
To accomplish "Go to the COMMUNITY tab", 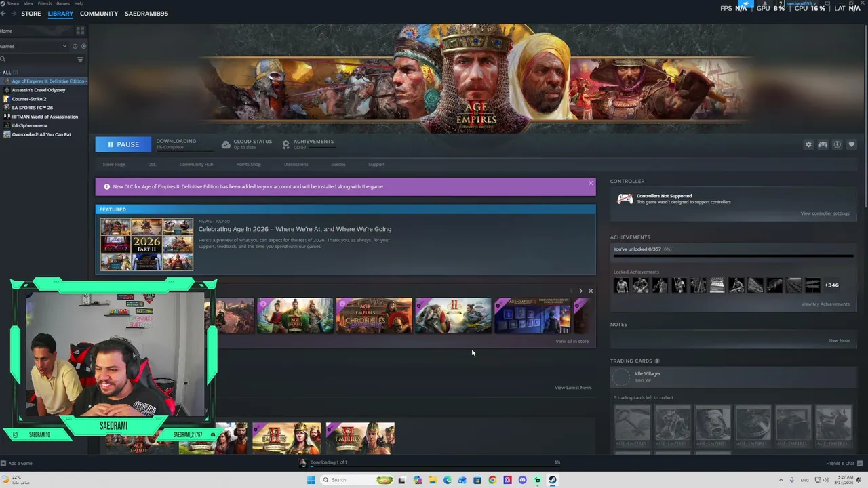I will (x=99, y=14).
